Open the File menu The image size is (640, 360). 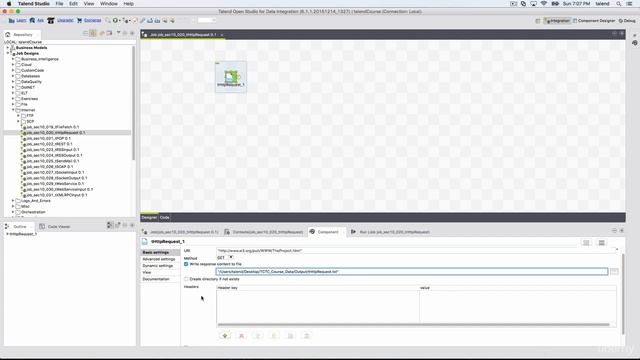59,4
